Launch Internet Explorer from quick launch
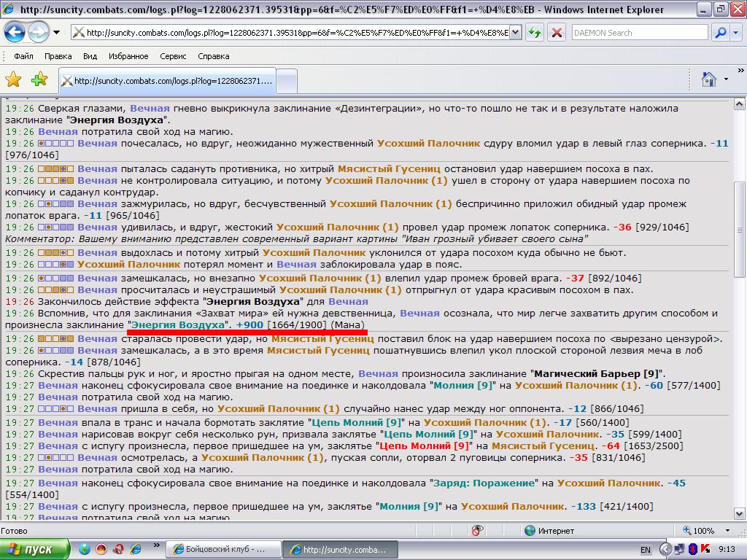Screen dimensions: 747x560 pyautogui.click(x=136, y=549)
